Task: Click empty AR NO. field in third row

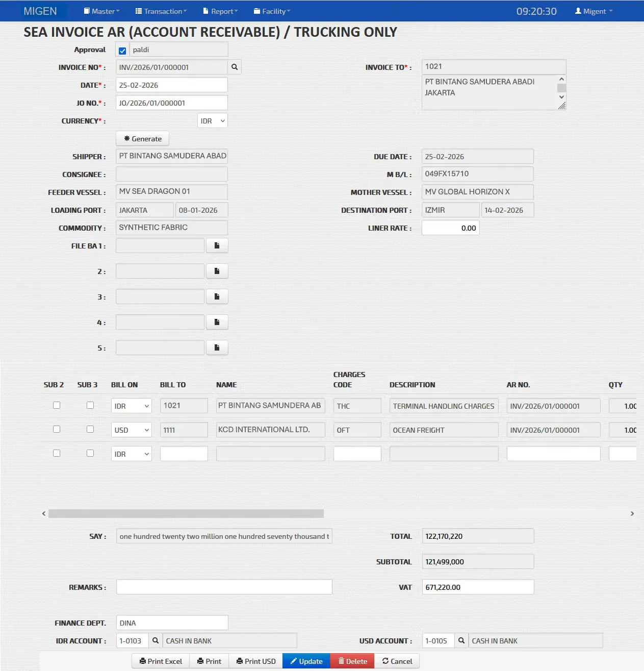Action: (554, 454)
